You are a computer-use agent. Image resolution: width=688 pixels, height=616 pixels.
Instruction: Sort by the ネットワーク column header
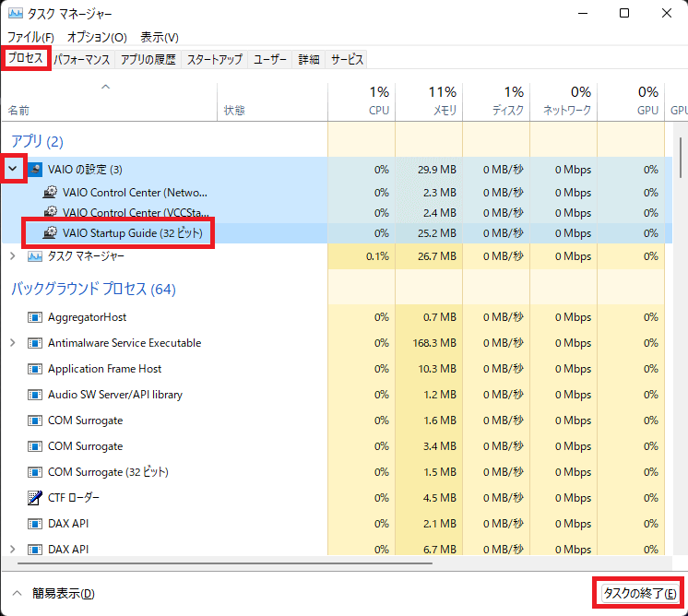click(563, 101)
